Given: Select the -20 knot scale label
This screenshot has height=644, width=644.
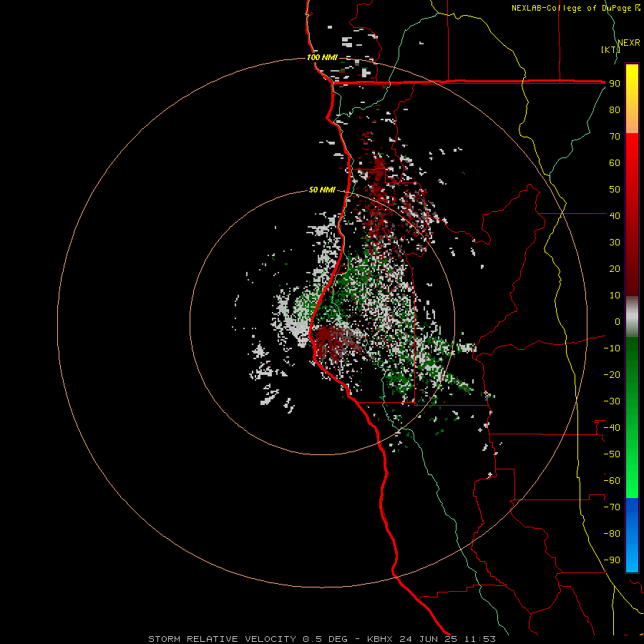Looking at the screenshot, I should point(612,374).
